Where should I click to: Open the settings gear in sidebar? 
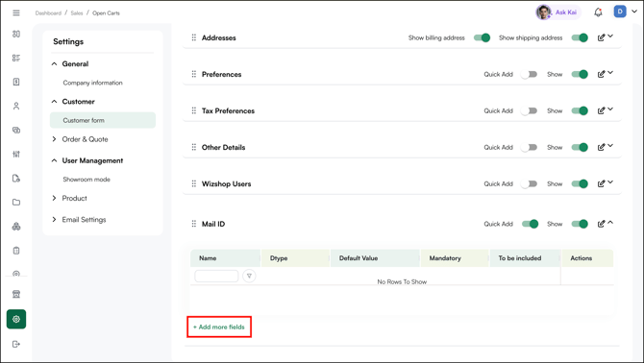coord(16,319)
